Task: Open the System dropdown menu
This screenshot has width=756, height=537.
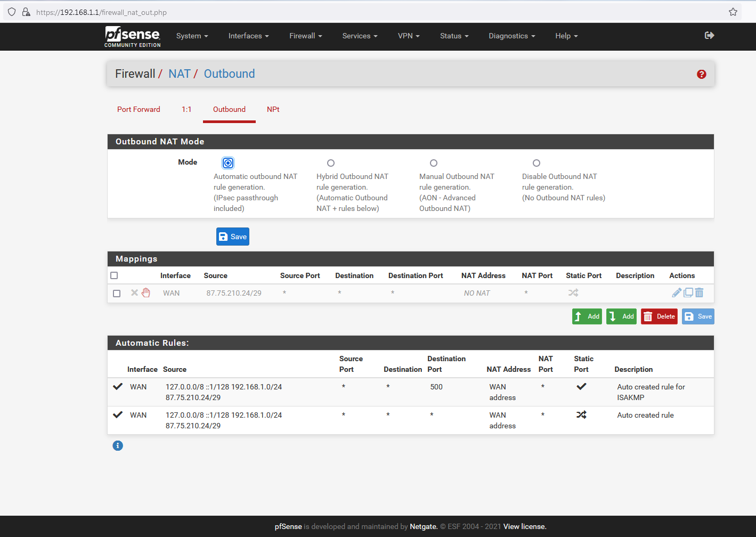Action: pos(192,36)
